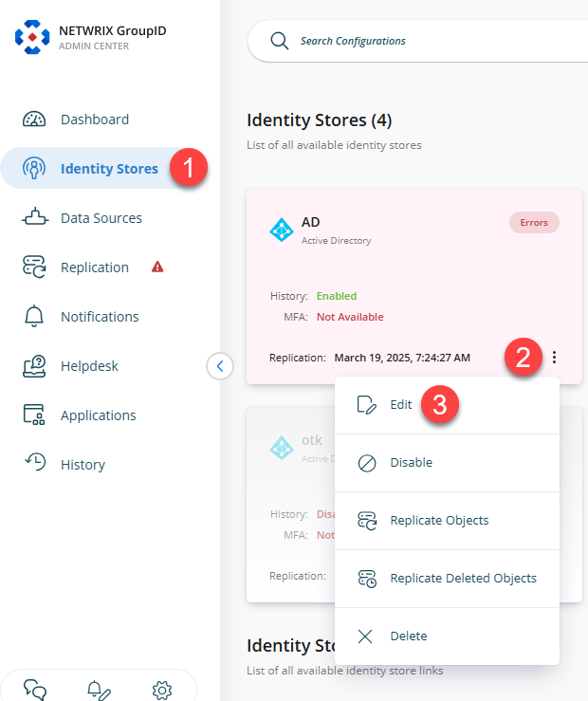Click the Errors badge on AD card
Image resolution: width=588 pixels, height=701 pixels.
coord(534,222)
